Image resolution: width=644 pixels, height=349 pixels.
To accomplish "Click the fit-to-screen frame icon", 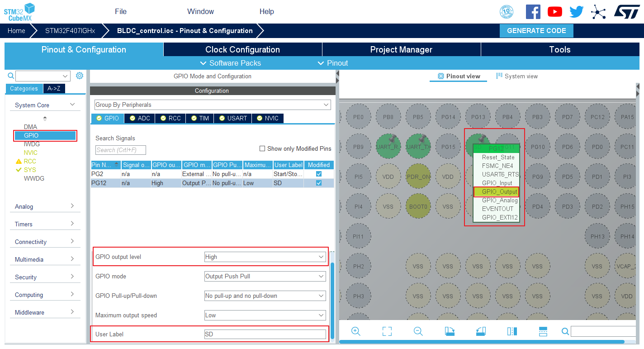I will [387, 331].
